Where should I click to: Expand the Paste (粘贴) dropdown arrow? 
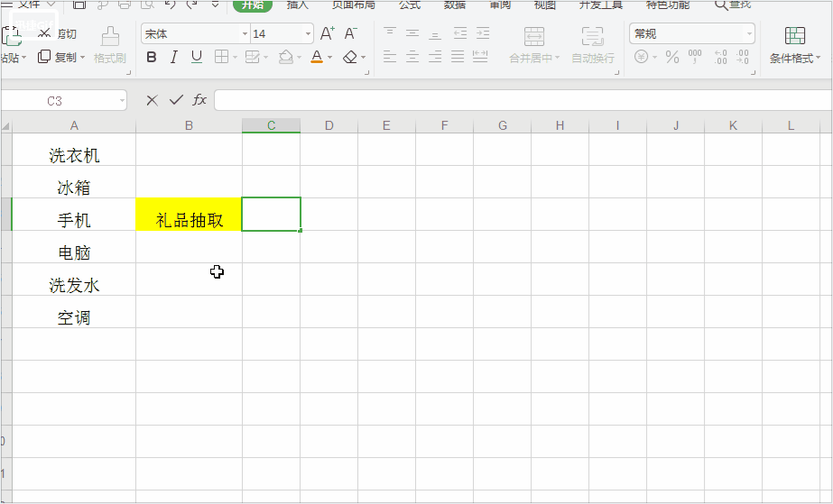(23, 58)
